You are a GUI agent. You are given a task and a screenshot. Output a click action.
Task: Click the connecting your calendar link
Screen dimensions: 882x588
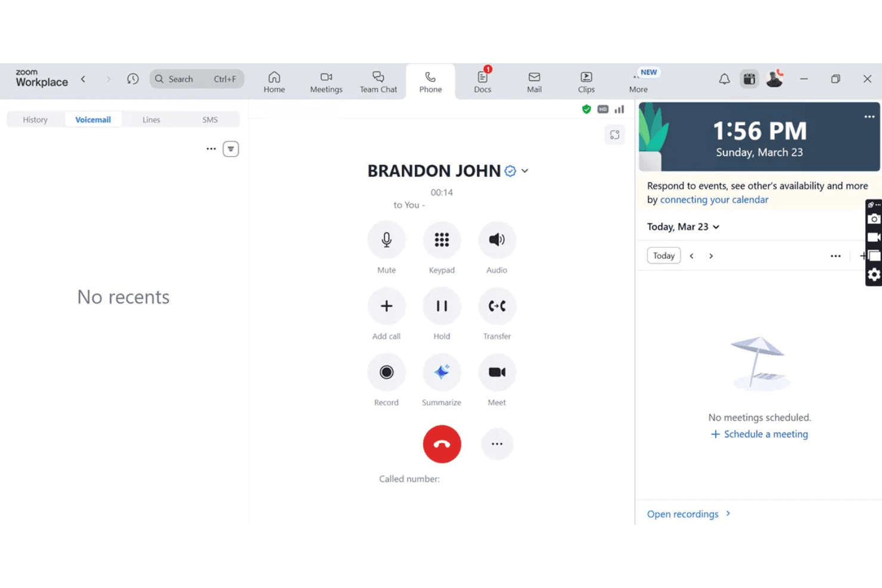[x=714, y=200]
